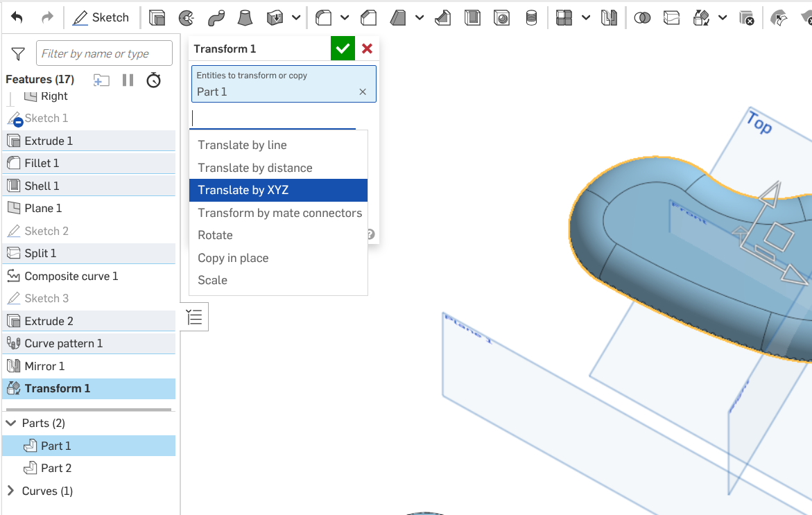Remove Part 1 from entities to transform
This screenshot has width=812, height=515.
pyautogui.click(x=363, y=91)
